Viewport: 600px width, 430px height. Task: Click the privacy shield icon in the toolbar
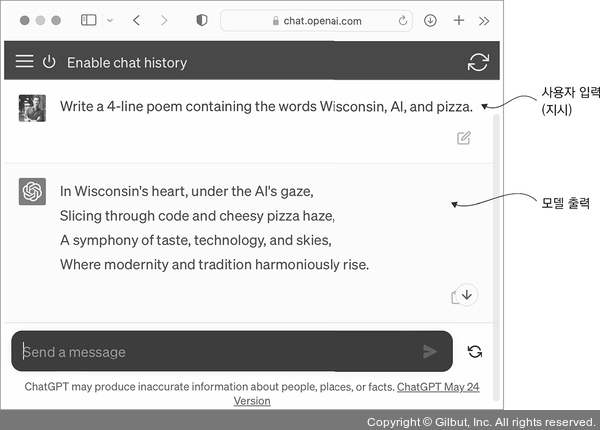pyautogui.click(x=201, y=20)
